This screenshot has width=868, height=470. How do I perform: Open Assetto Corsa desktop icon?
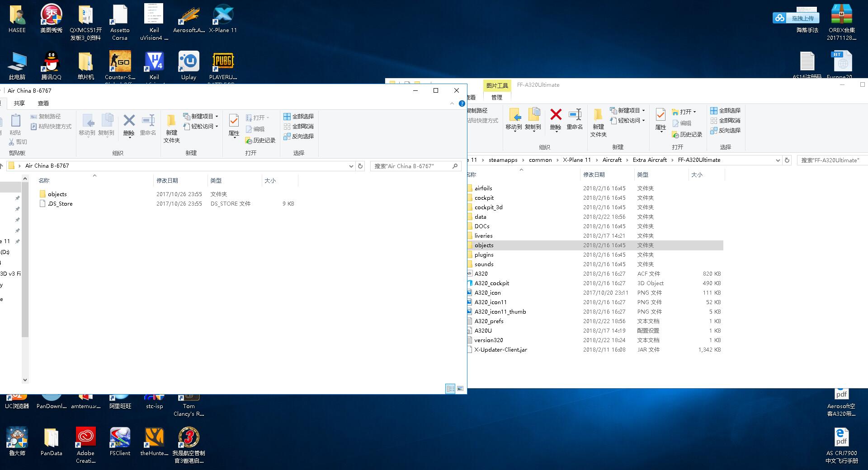(x=120, y=22)
